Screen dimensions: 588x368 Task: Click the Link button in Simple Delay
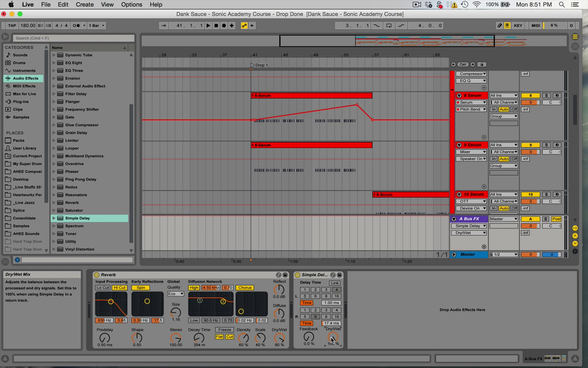click(x=335, y=283)
